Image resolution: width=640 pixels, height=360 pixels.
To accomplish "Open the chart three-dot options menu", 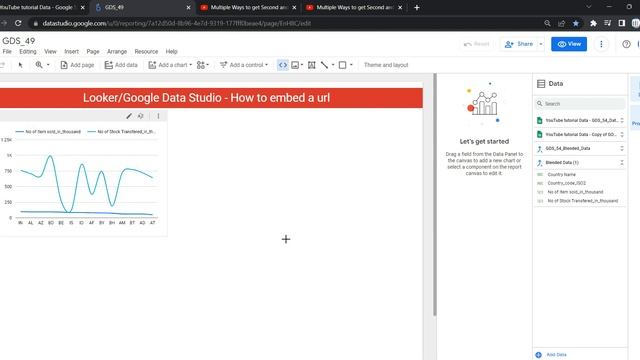I will [x=158, y=116].
